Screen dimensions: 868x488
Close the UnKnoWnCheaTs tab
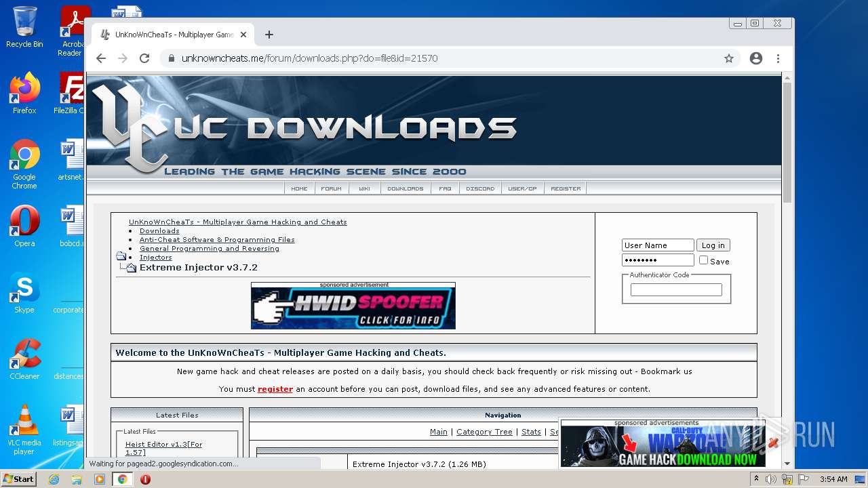click(x=243, y=35)
